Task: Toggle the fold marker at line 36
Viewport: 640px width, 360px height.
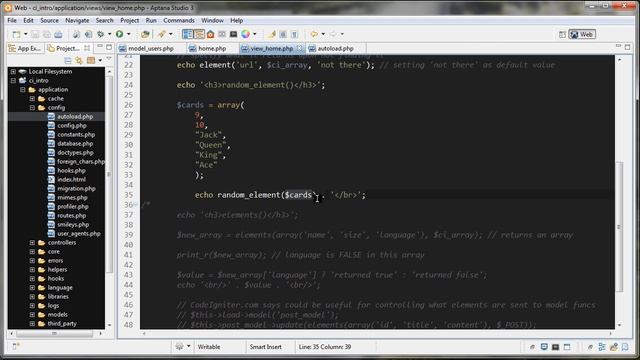Action: click(x=136, y=205)
